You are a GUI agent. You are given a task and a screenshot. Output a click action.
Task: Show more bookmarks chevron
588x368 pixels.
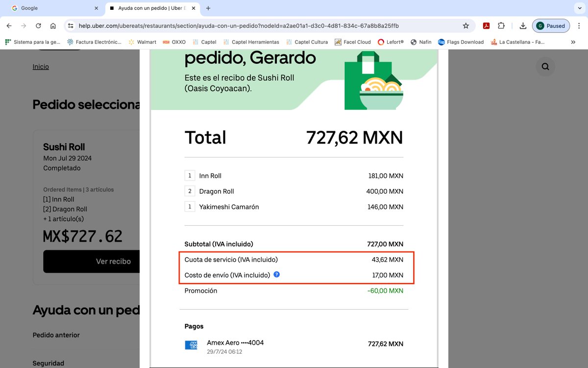573,42
